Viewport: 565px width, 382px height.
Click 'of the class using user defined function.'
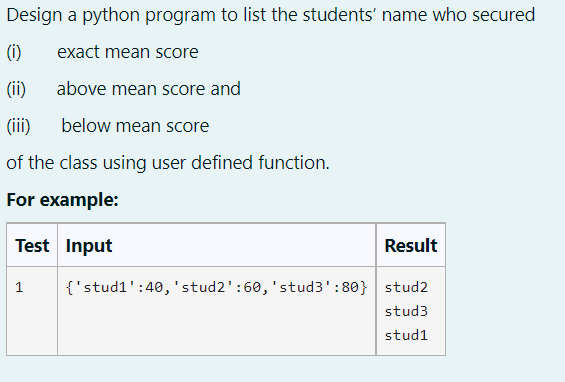[x=168, y=163]
